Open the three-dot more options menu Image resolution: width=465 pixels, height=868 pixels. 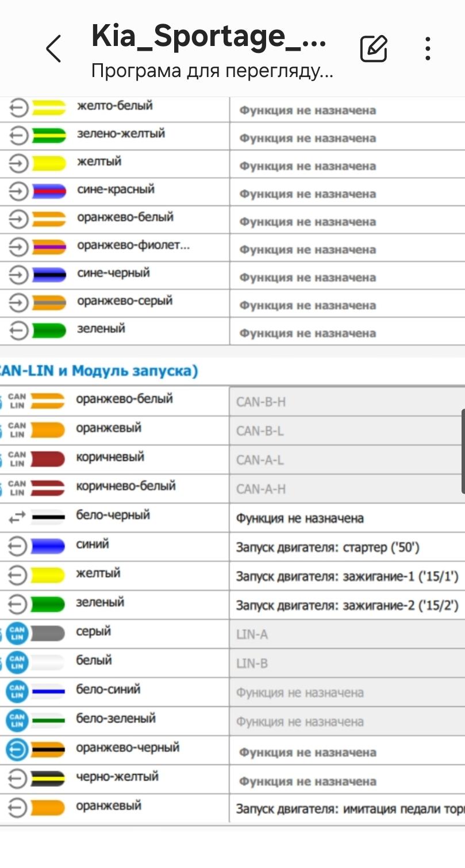tap(428, 49)
